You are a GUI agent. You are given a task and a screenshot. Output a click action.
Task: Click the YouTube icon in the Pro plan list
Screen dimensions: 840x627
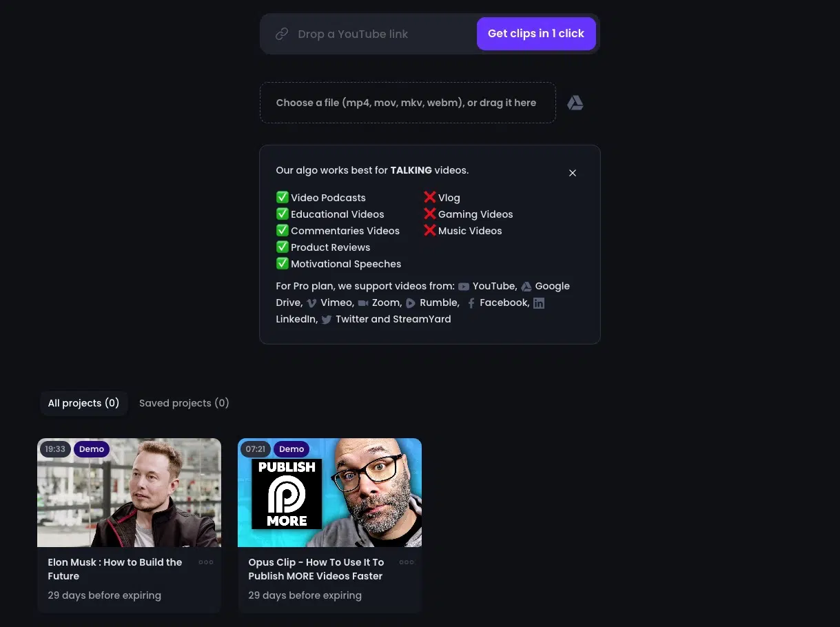pos(464,287)
